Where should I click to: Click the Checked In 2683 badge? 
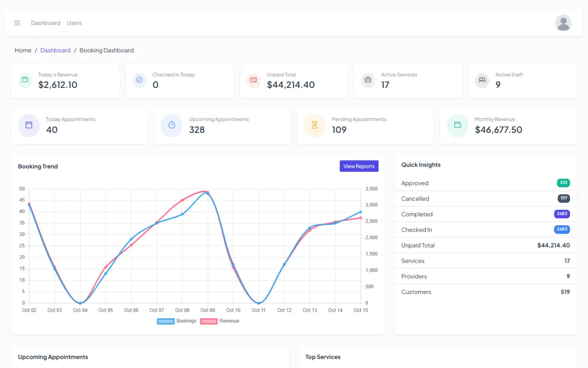[562, 230]
